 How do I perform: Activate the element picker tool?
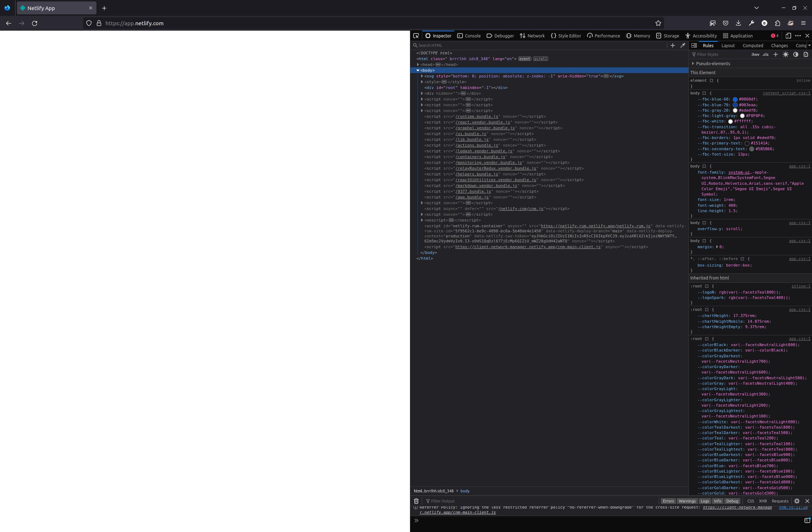[416, 36]
